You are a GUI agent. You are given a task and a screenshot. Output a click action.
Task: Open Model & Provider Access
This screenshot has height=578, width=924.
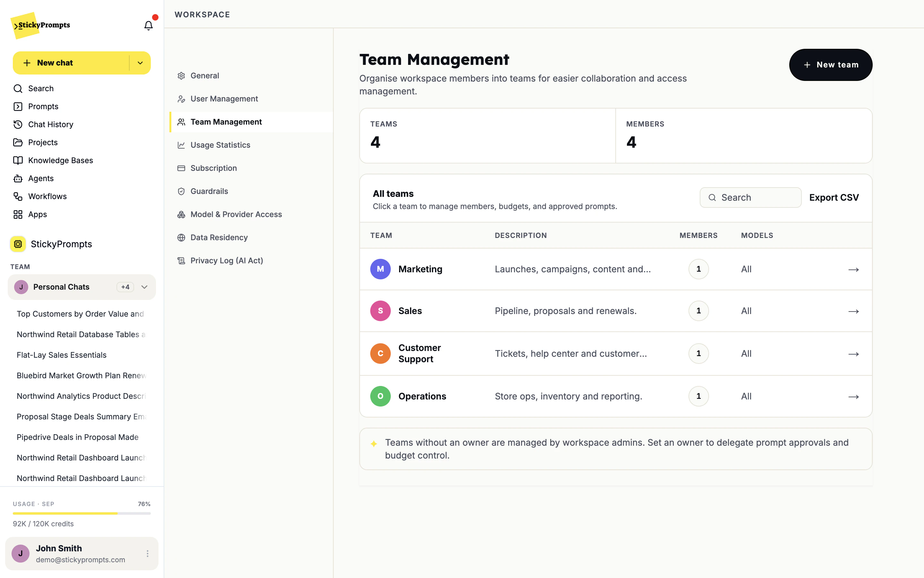point(251,215)
